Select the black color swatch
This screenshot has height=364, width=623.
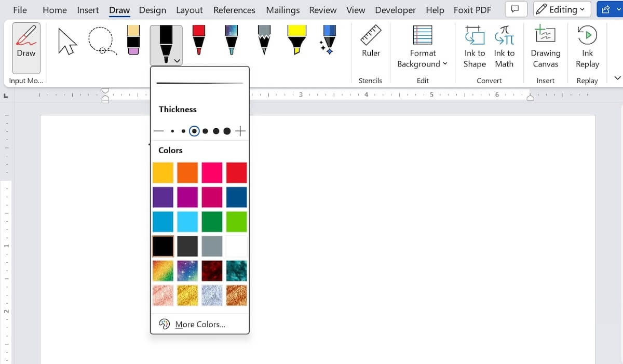click(163, 246)
